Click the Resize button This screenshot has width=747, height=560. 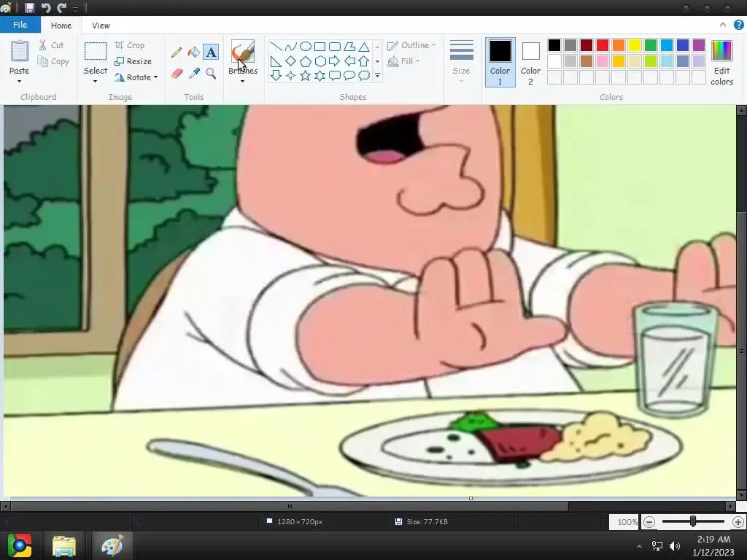pos(133,61)
